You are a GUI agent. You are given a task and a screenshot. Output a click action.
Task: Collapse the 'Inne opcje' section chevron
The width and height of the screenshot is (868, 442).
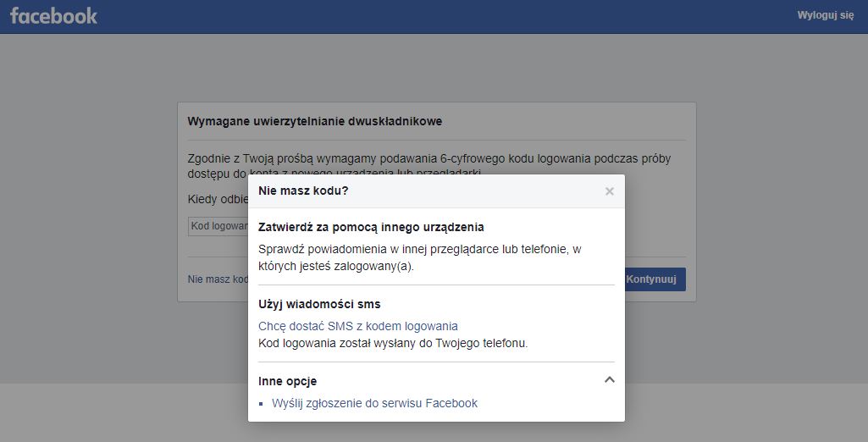(610, 379)
